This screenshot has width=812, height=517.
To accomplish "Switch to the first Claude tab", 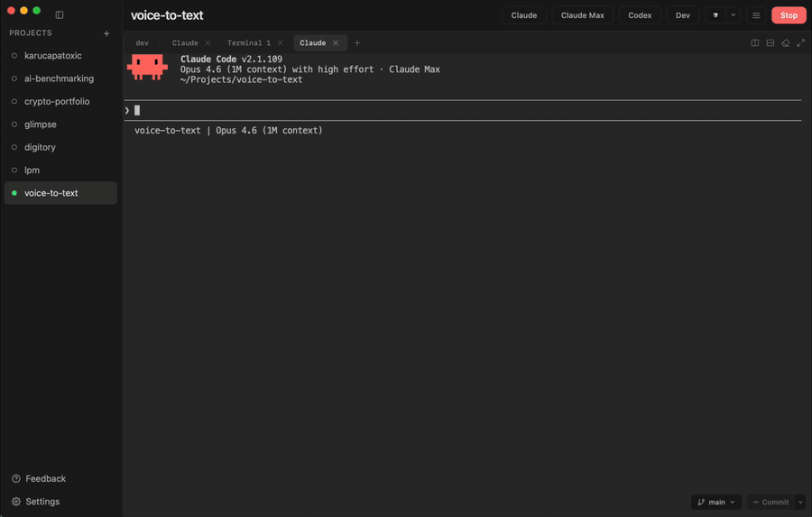I will [x=185, y=43].
